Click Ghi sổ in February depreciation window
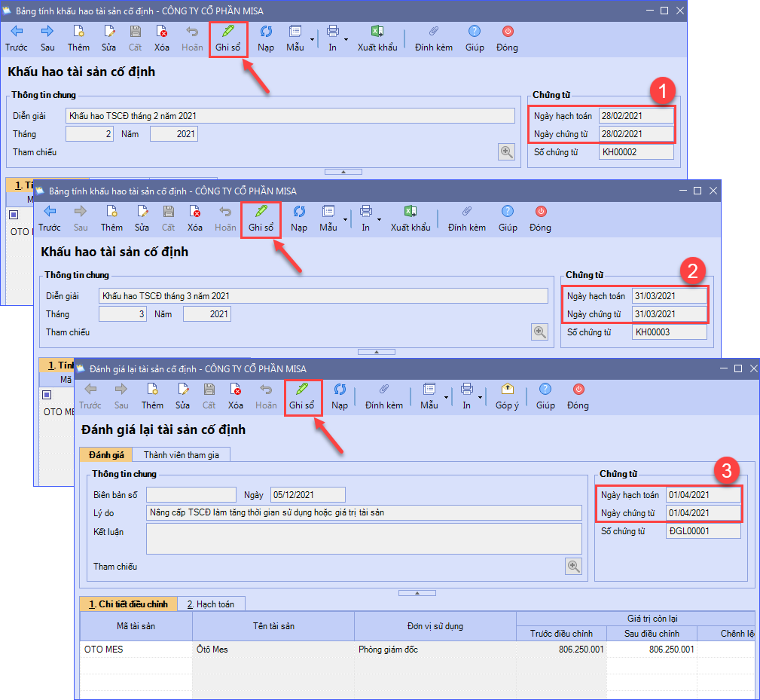 tap(228, 38)
